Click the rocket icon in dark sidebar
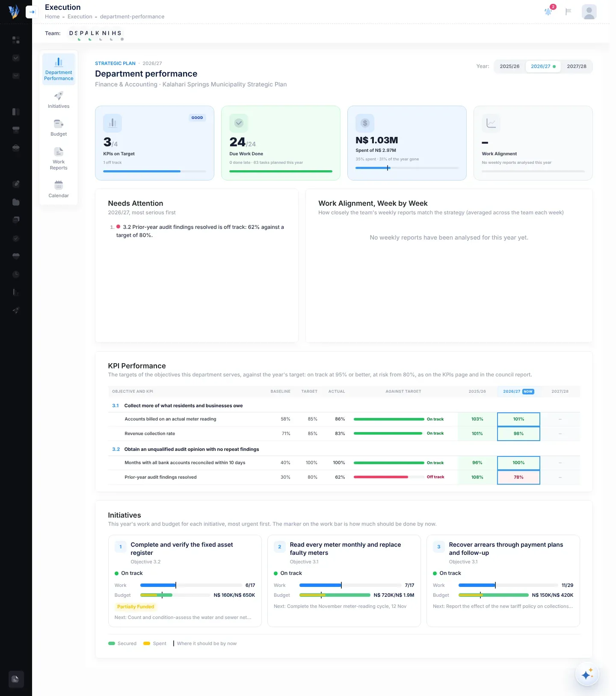 16,310
